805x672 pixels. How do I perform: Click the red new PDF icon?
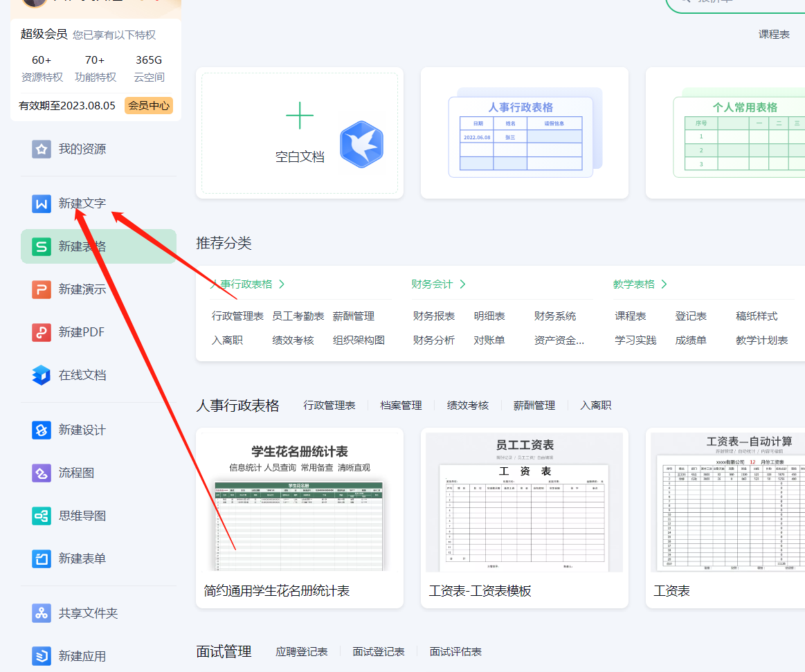(x=42, y=332)
